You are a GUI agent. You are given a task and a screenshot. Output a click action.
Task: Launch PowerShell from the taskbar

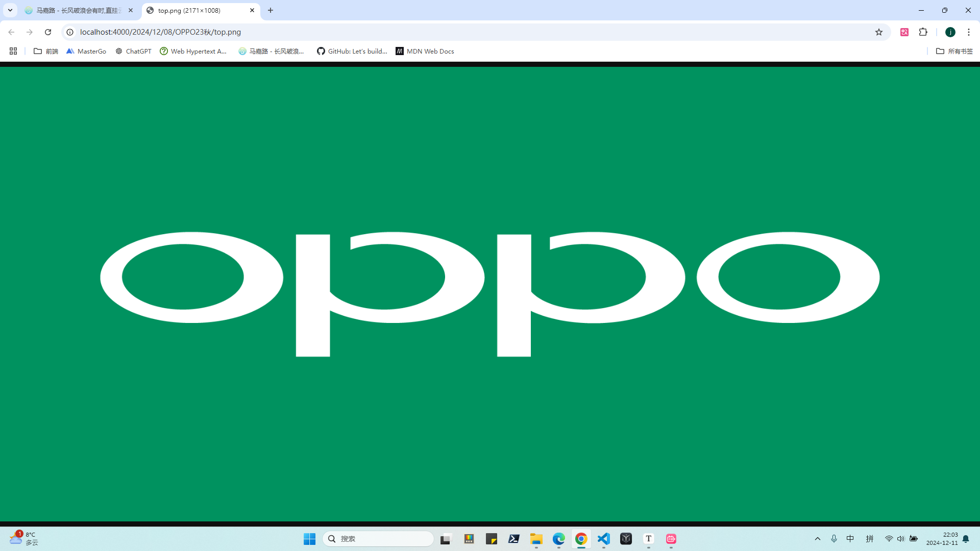click(x=514, y=539)
